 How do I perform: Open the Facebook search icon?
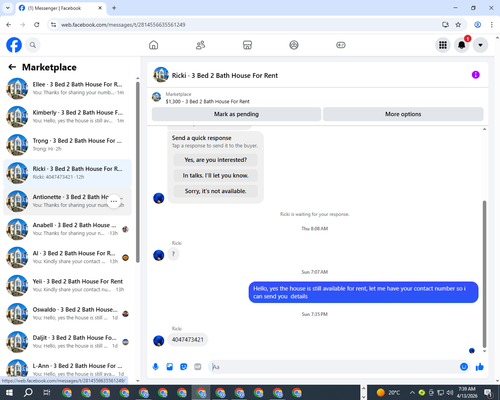[33, 45]
